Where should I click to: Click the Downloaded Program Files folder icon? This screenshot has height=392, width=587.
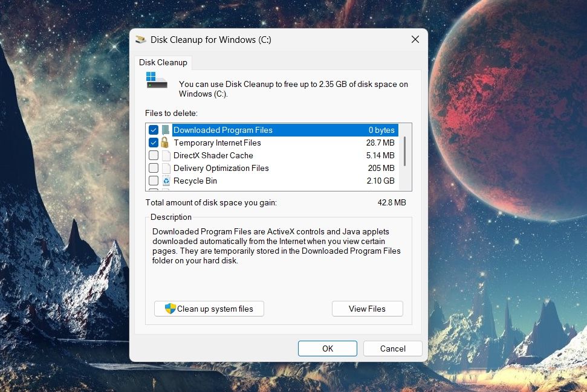(166, 130)
